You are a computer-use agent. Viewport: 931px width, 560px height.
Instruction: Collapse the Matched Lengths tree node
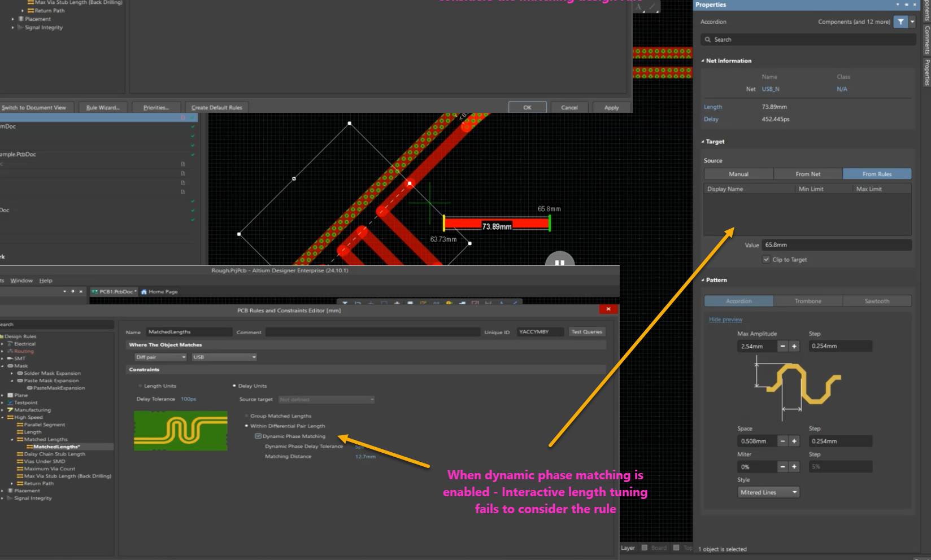point(12,439)
